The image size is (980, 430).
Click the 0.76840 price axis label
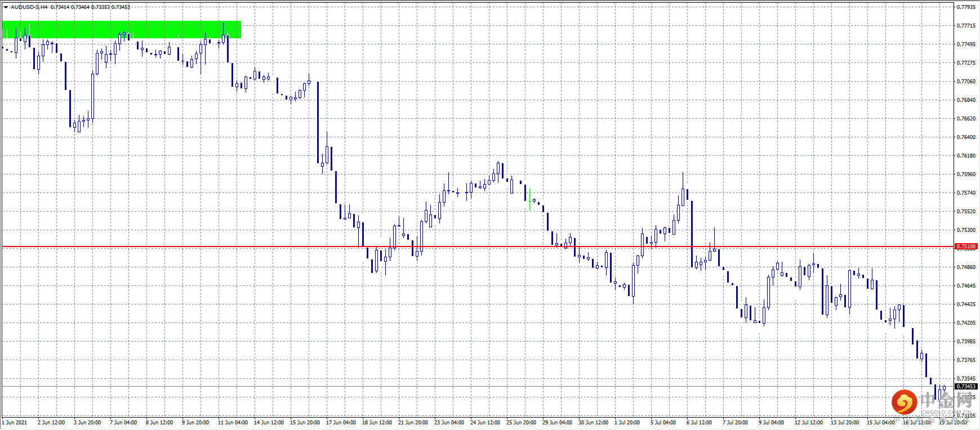click(x=966, y=100)
